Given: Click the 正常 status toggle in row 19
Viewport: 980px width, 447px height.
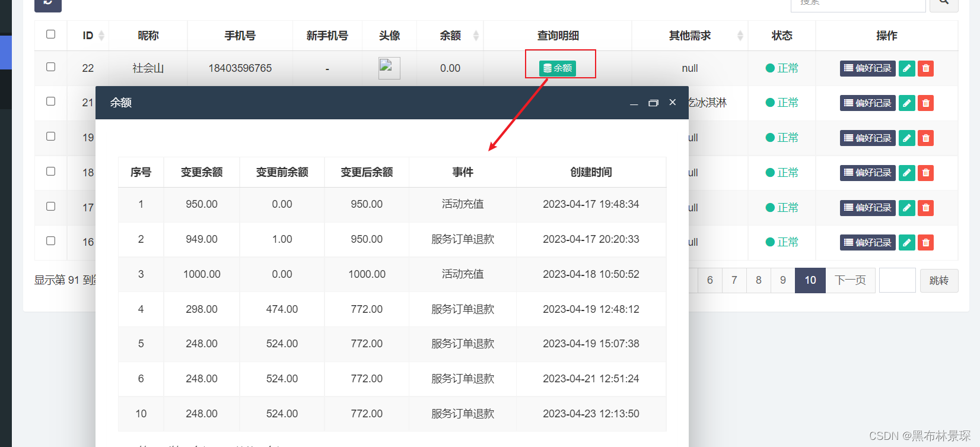Looking at the screenshot, I should (x=782, y=138).
